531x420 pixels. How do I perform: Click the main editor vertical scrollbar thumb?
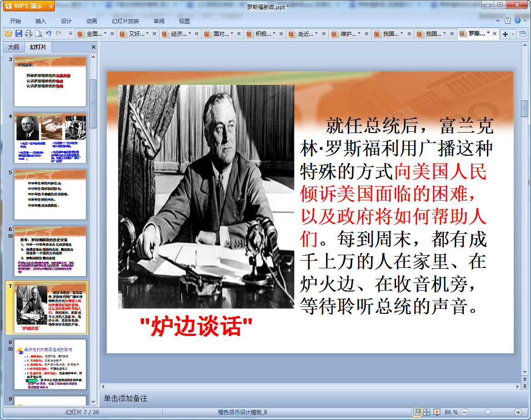pyautogui.click(x=525, y=109)
